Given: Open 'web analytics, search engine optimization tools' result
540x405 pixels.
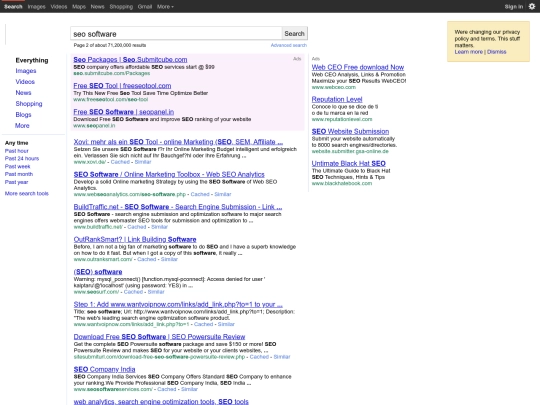Looking at the screenshot, I should pos(161,402).
